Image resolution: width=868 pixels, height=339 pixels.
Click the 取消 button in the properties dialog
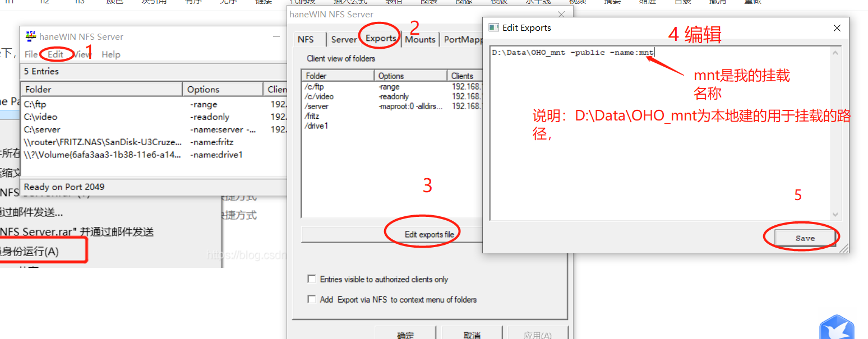[x=472, y=334]
